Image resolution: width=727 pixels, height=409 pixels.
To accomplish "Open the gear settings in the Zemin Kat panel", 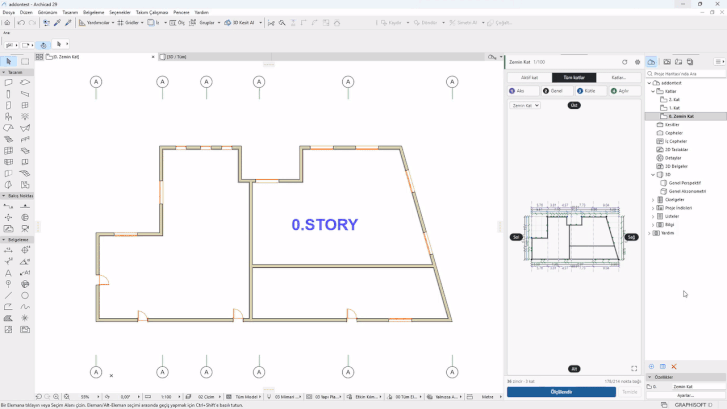I will pyautogui.click(x=638, y=62).
